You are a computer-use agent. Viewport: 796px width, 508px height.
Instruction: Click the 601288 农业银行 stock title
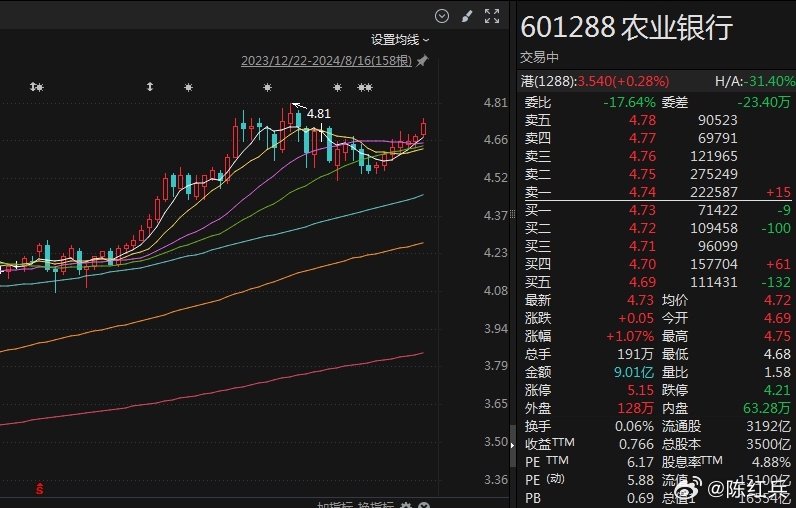click(626, 27)
